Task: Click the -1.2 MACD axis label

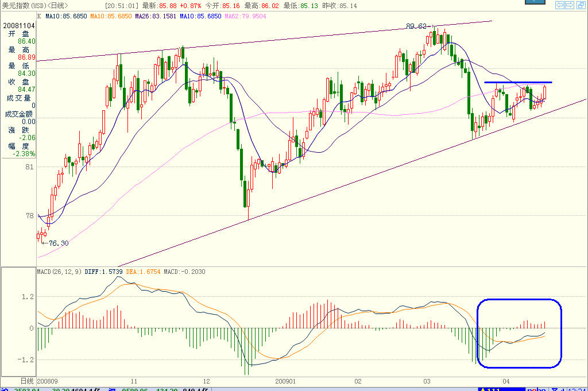Action: point(25,359)
